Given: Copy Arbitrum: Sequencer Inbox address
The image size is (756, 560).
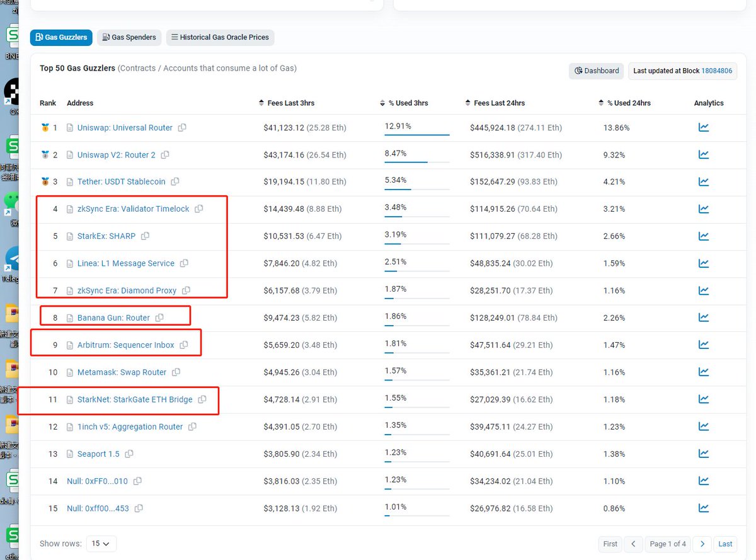Looking at the screenshot, I should [184, 345].
